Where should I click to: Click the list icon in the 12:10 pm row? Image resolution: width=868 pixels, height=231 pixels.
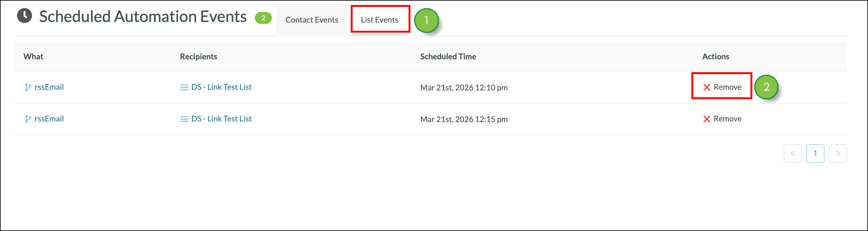click(x=184, y=88)
